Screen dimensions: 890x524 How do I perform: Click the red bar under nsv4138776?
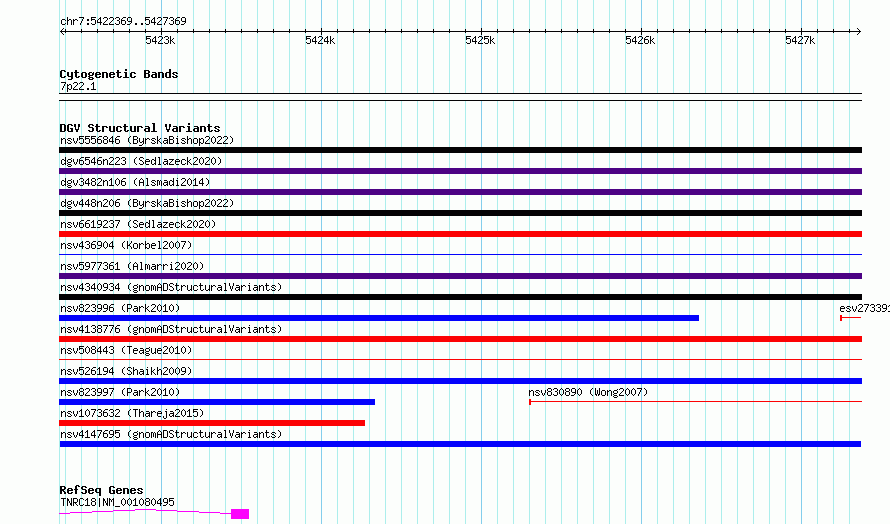[460, 339]
